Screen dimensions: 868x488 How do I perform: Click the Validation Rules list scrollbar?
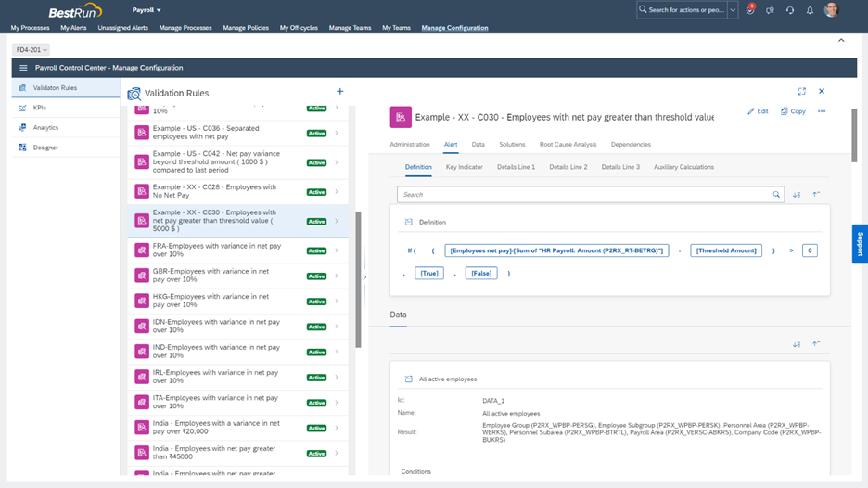click(x=358, y=278)
